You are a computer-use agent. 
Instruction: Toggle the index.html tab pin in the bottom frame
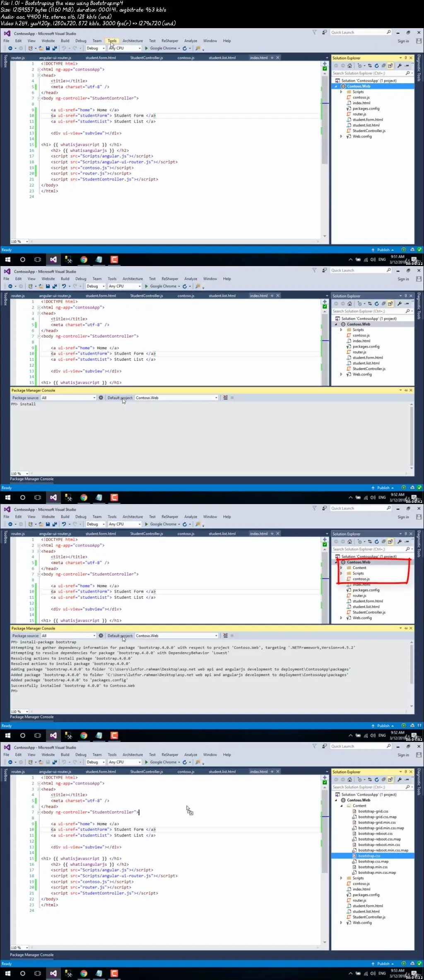click(x=272, y=772)
